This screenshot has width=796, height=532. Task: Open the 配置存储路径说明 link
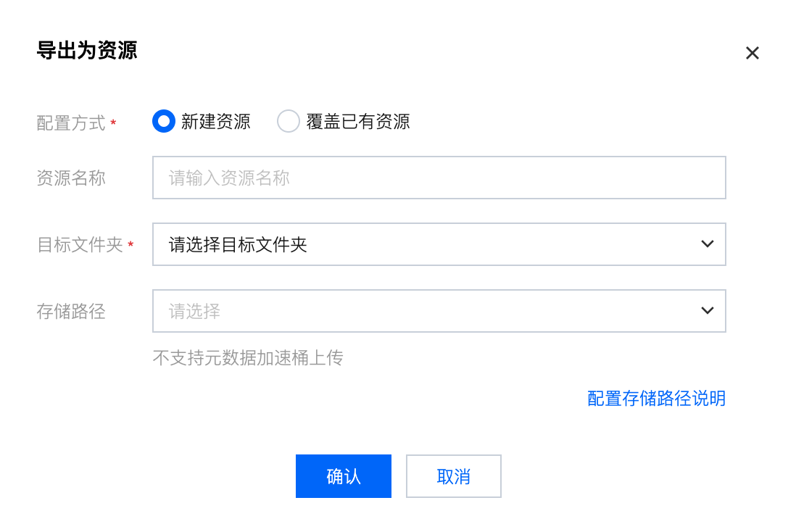point(656,398)
